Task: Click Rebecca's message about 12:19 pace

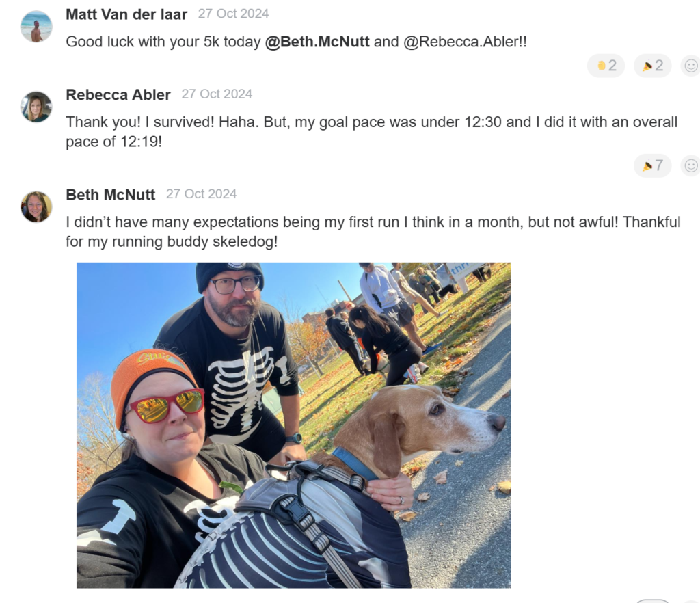Action: point(371,132)
